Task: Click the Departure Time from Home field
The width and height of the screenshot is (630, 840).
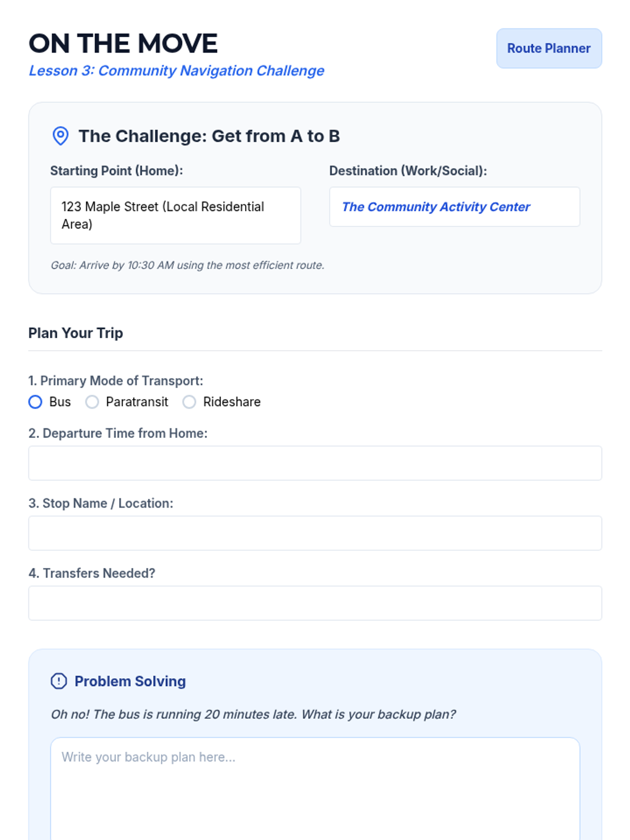Action: (315, 463)
